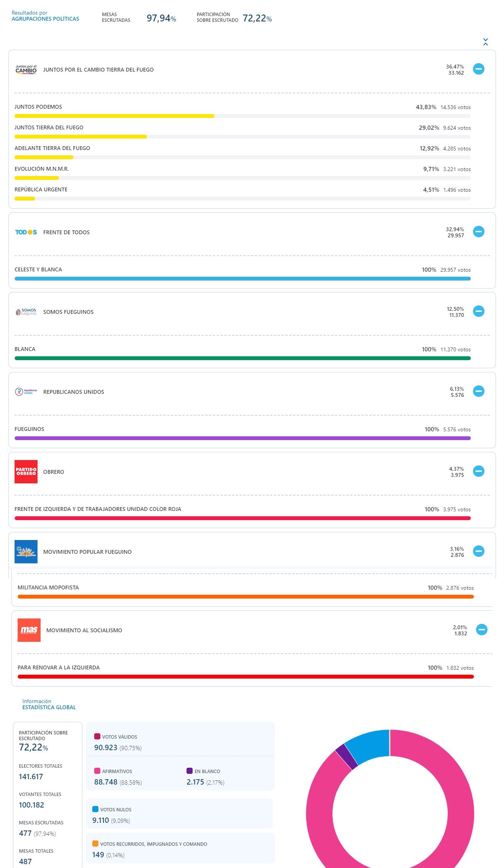Click the FRENTE DE TODOS party name
This screenshot has height=868, width=504.
pos(66,232)
